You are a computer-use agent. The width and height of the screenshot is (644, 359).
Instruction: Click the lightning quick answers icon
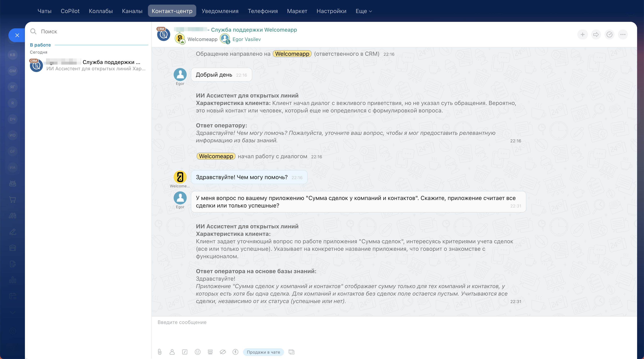pyautogui.click(x=235, y=352)
